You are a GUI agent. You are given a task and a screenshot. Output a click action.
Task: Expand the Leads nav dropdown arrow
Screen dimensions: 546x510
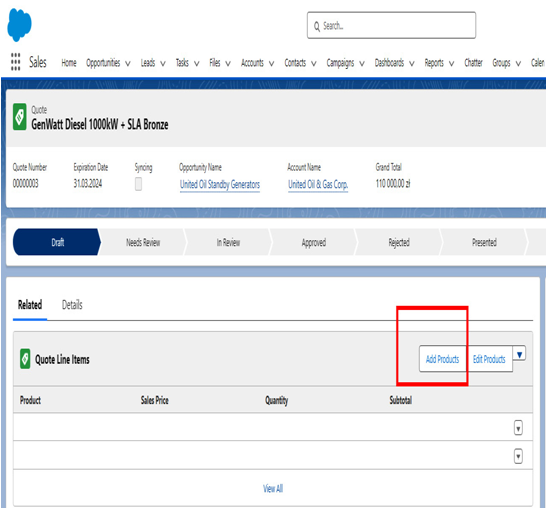point(163,64)
